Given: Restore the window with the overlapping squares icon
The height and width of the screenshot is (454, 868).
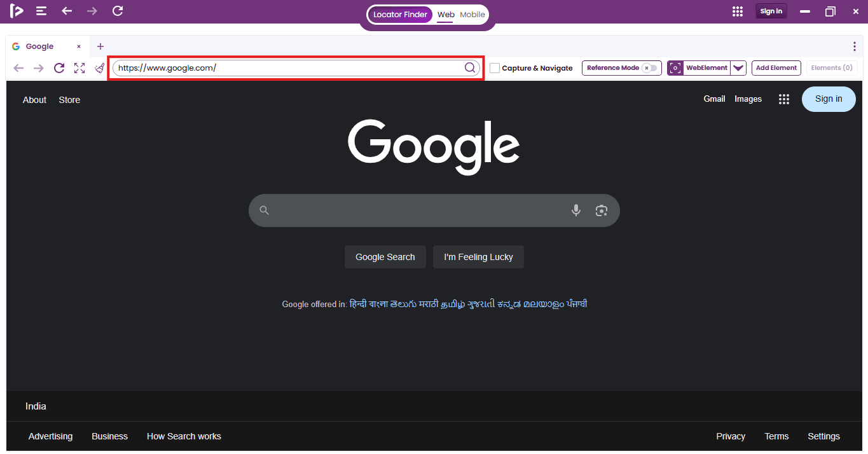Looking at the screenshot, I should click(x=830, y=11).
